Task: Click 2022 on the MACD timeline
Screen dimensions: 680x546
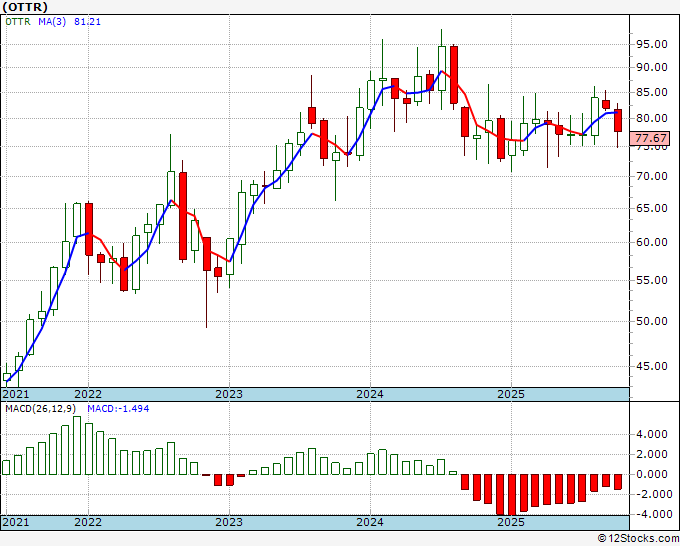Action: click(88, 522)
